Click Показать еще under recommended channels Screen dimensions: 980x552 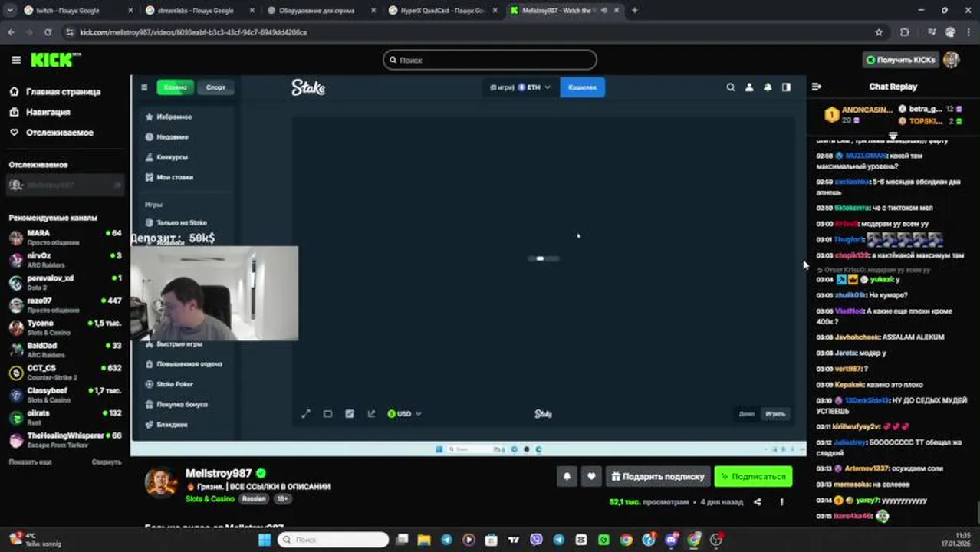click(x=30, y=462)
